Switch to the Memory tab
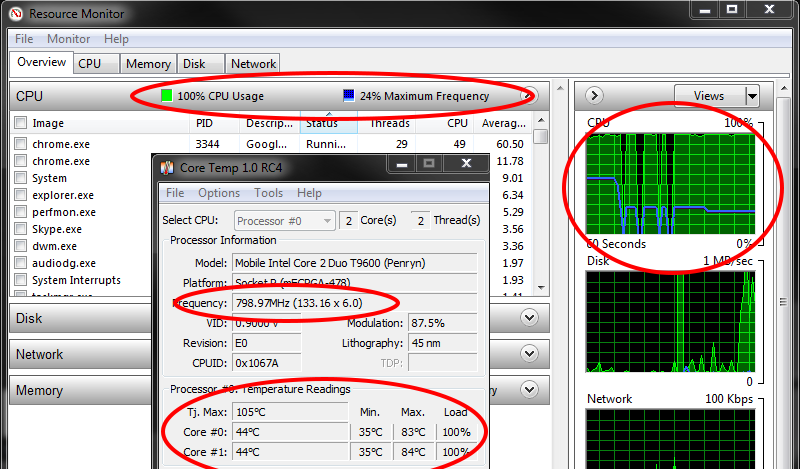 [x=148, y=64]
